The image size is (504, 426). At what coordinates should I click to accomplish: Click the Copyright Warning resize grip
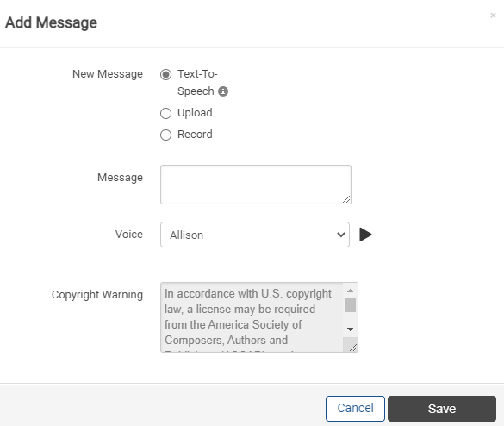pos(353,348)
